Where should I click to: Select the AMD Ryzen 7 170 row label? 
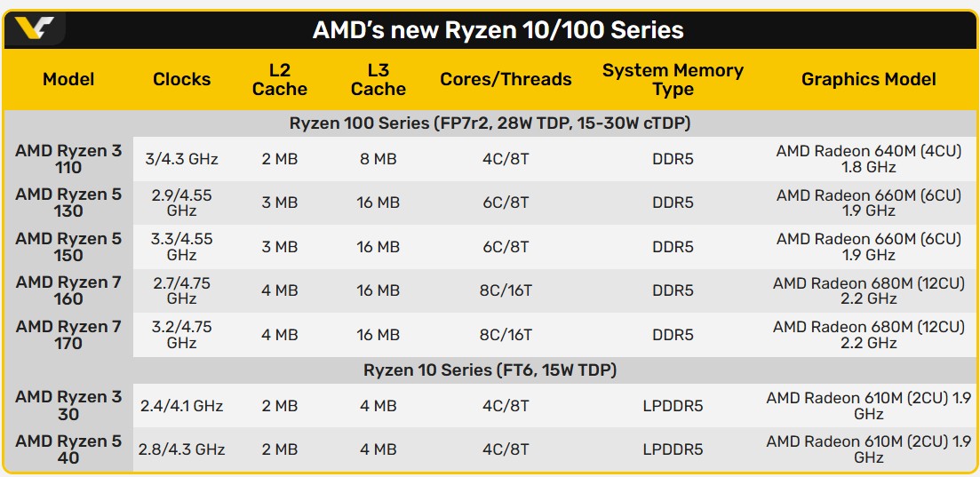[x=68, y=335]
